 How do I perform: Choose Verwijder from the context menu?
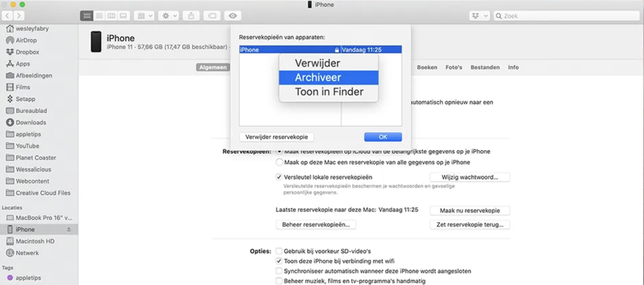(329, 63)
